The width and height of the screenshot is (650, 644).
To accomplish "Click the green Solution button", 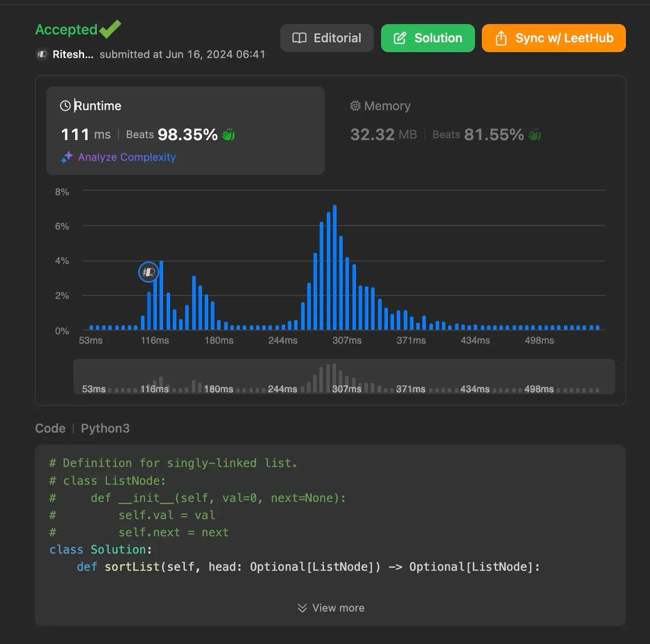I will pos(428,38).
